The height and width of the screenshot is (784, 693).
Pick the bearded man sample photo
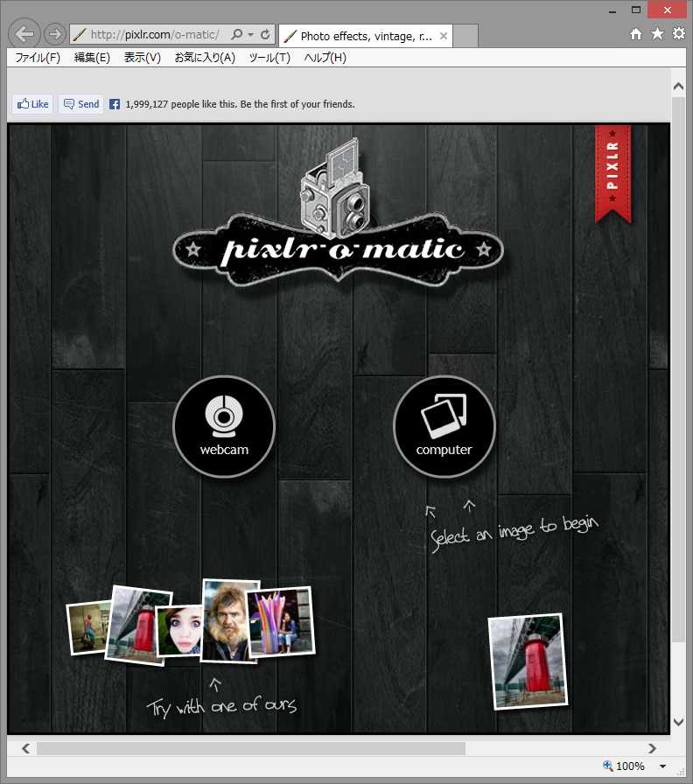click(228, 621)
